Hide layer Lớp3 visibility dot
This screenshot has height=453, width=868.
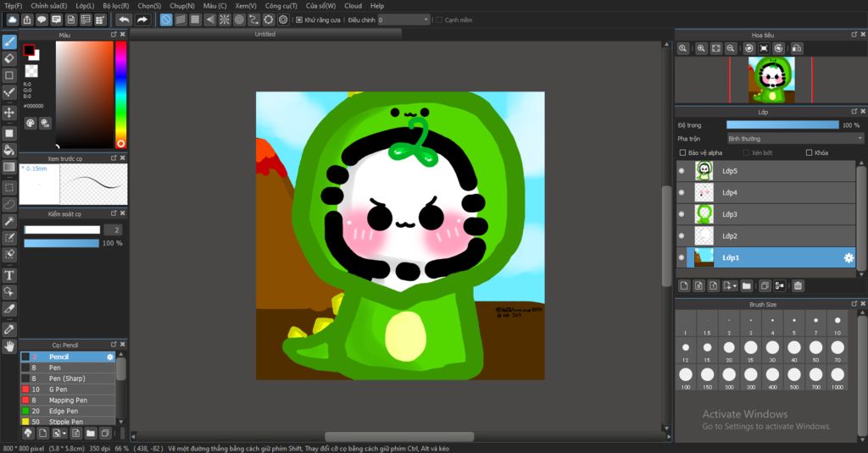click(682, 214)
